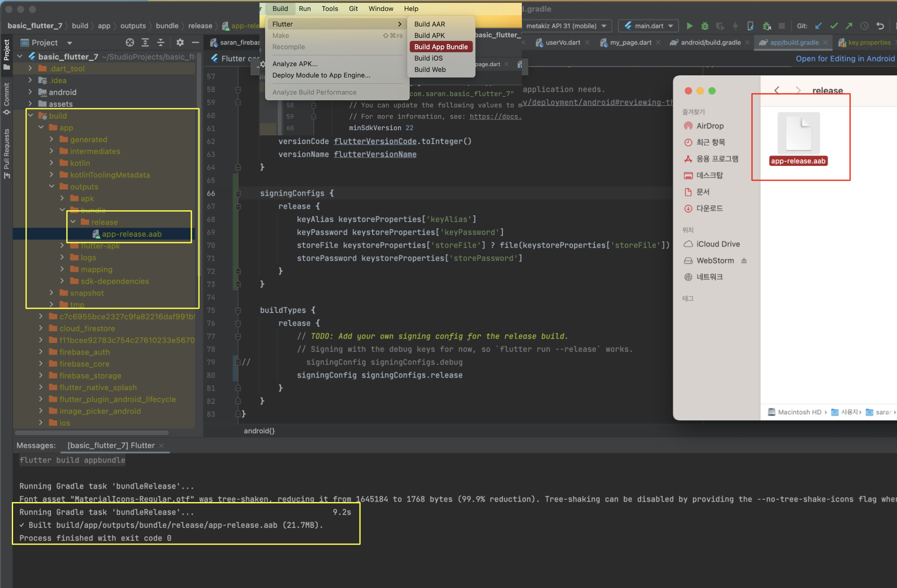
Task: Click the Git rollback undo icon
Action: tap(880, 26)
